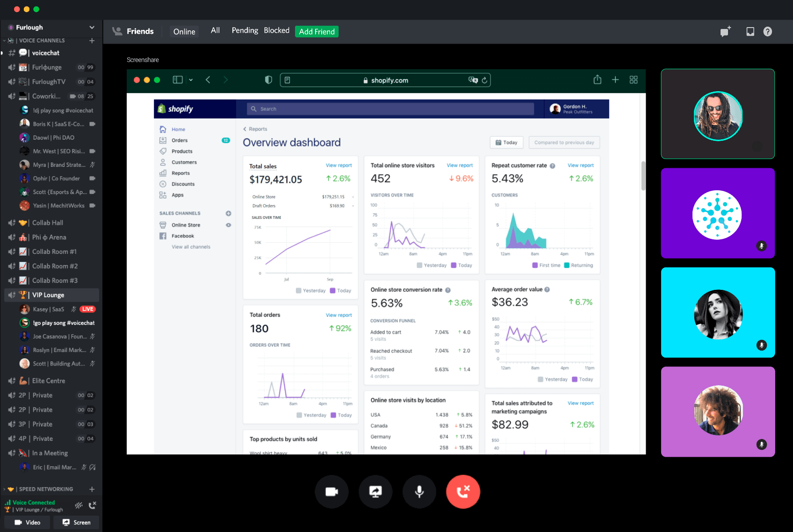The height and width of the screenshot is (532, 793).
Task: Open Home in Shopify sidebar
Action: tap(178, 129)
